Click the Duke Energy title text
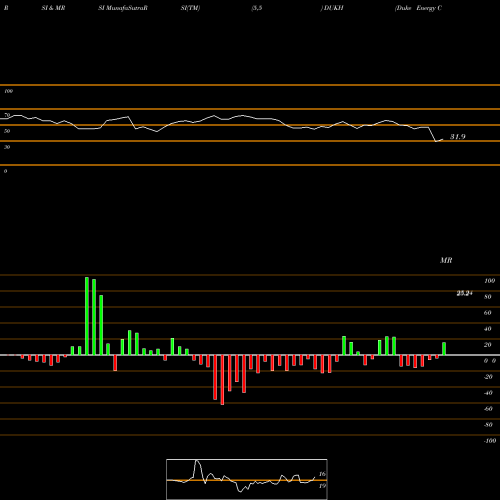This screenshot has height=500, width=500. click(418, 8)
